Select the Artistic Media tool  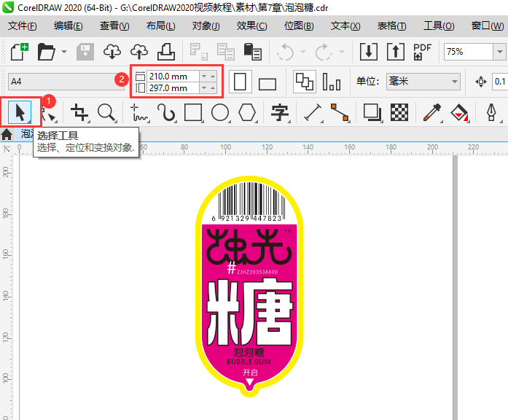point(166,112)
